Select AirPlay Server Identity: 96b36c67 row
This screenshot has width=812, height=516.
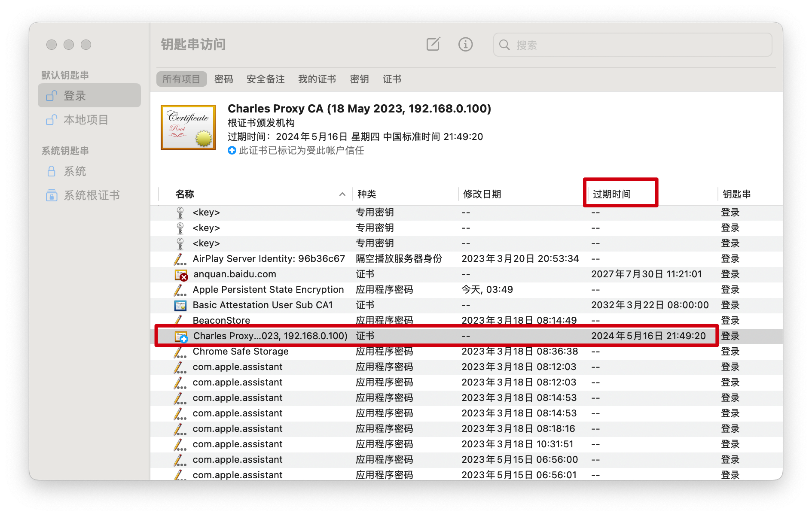467,259
